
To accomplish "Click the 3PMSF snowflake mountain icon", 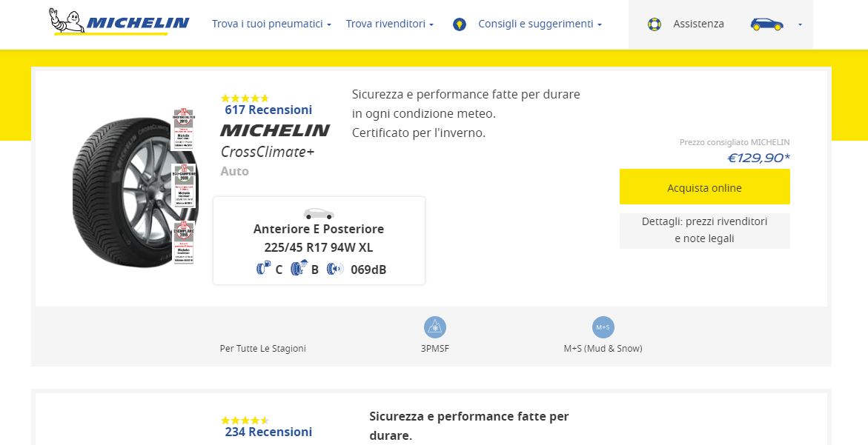I will 435,327.
